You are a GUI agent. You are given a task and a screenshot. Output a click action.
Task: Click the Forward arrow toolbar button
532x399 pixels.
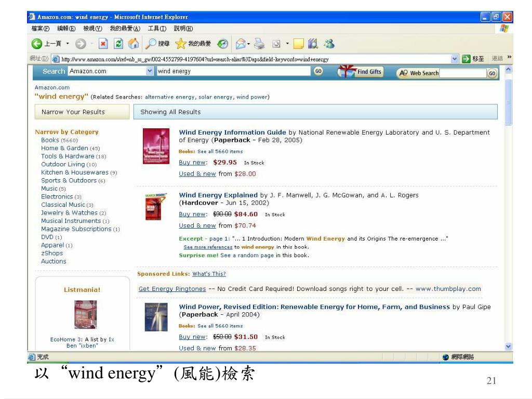[x=81, y=44]
